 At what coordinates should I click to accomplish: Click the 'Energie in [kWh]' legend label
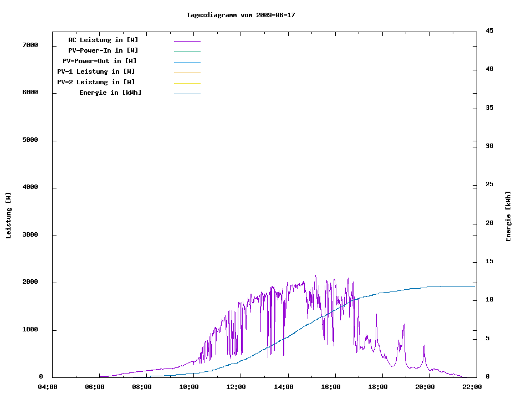(x=110, y=93)
